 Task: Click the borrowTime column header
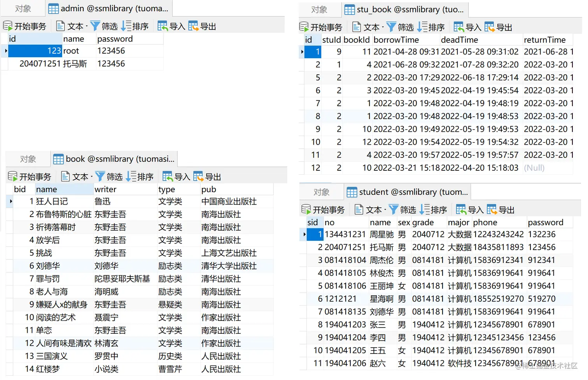pos(406,40)
